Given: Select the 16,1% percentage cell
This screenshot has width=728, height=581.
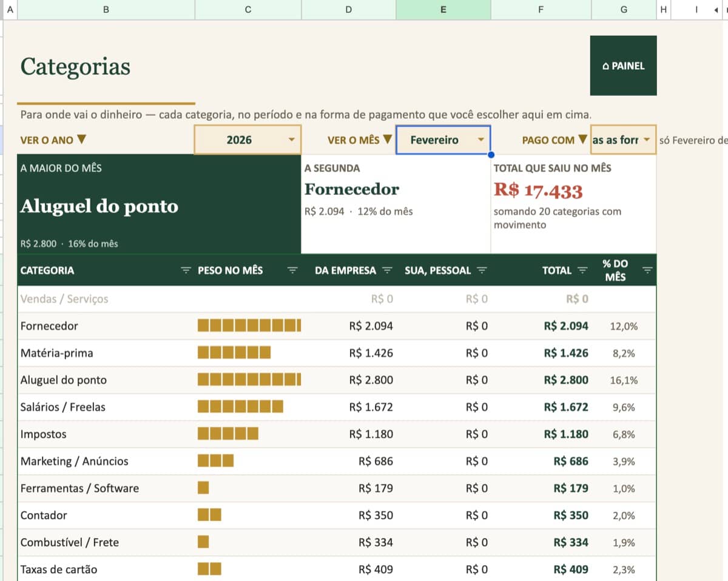Looking at the screenshot, I should coord(624,381).
